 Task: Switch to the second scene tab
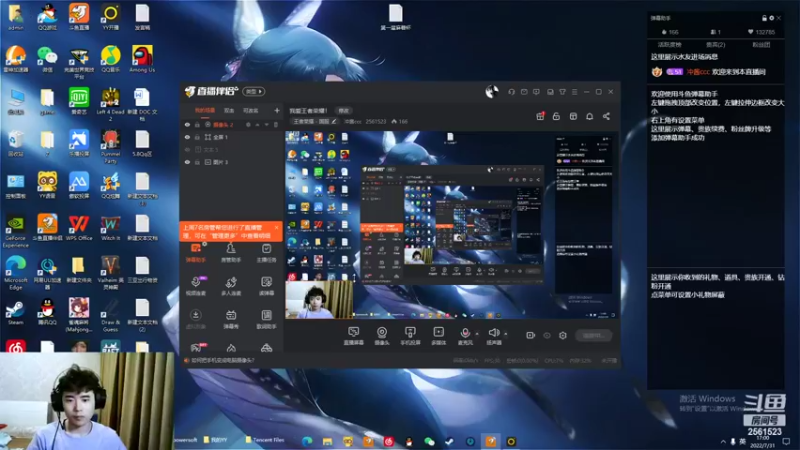(229, 110)
